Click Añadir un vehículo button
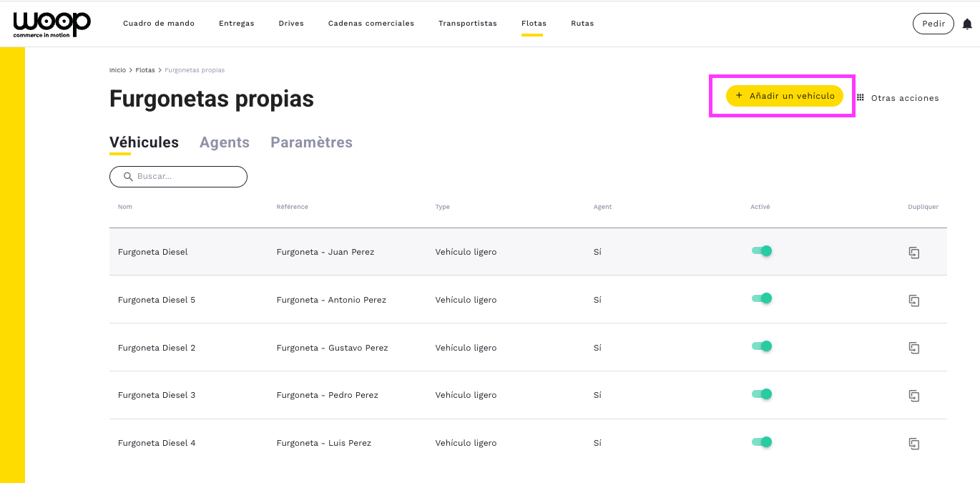 (784, 96)
